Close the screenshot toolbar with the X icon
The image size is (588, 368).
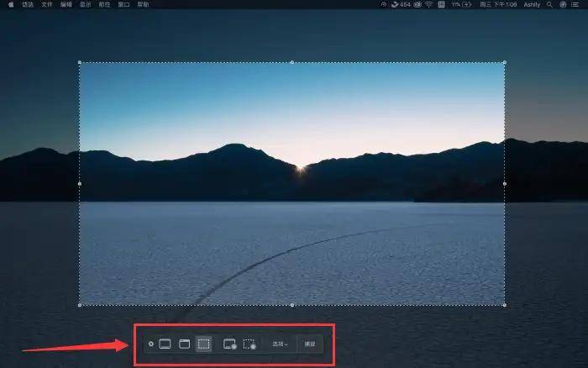click(150, 344)
